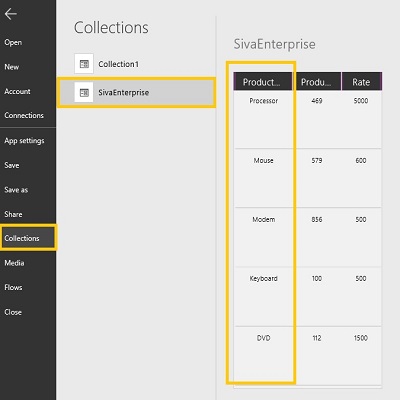Click the first Product column header

coord(262,82)
